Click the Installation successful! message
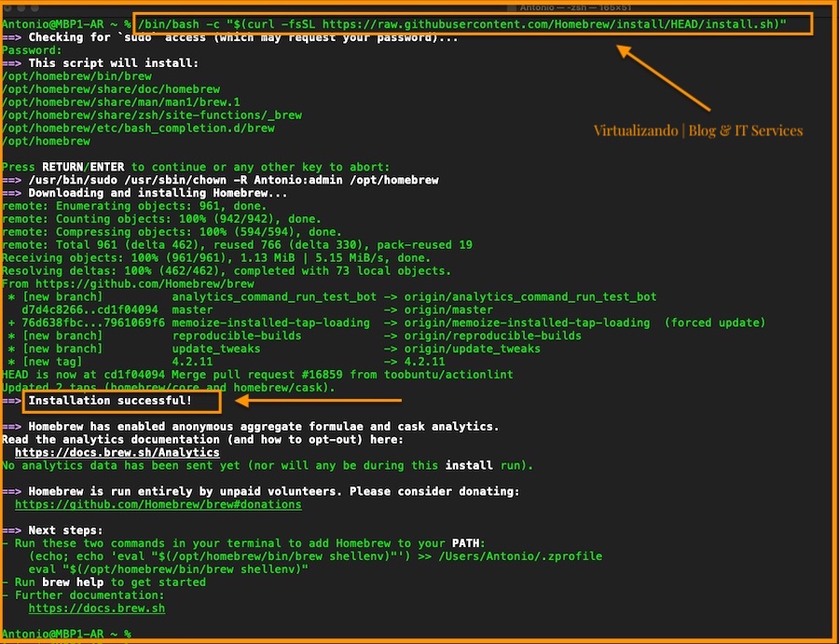The width and height of the screenshot is (839, 644). point(110,401)
